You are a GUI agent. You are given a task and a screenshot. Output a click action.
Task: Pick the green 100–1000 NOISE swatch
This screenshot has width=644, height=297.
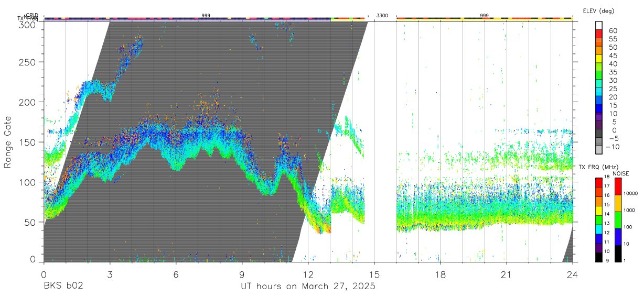618,219
